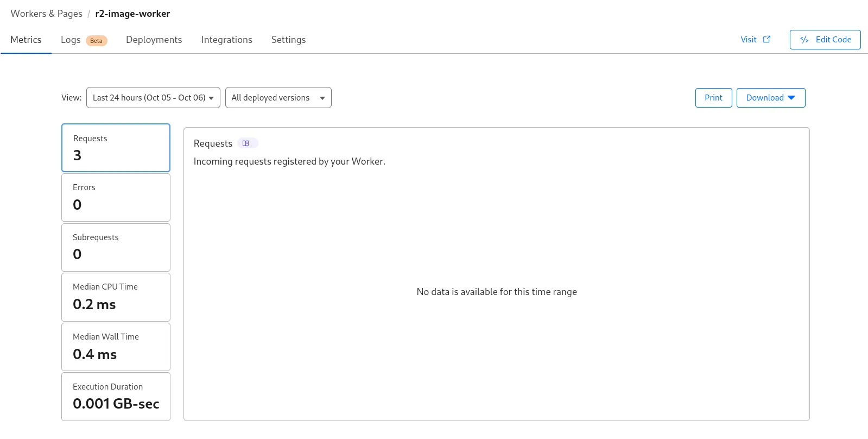The width and height of the screenshot is (868, 439).
Task: Switch to the Deployments tab
Action: [x=154, y=40]
